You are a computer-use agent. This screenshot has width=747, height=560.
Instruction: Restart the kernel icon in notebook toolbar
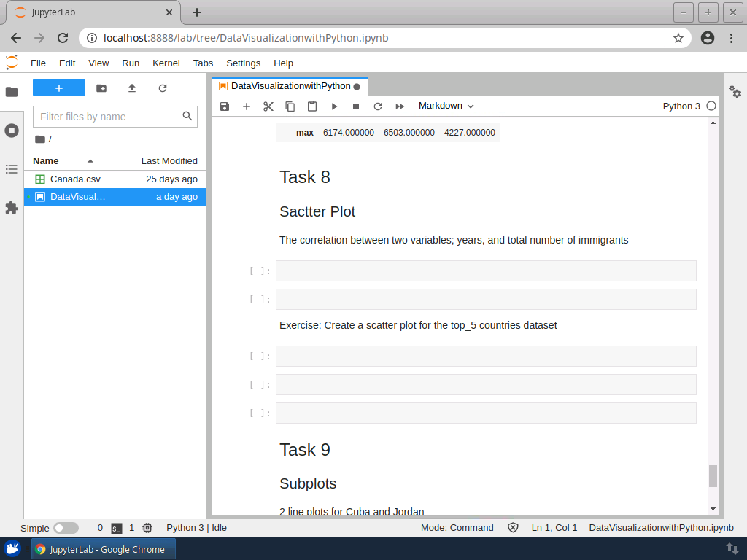click(378, 106)
